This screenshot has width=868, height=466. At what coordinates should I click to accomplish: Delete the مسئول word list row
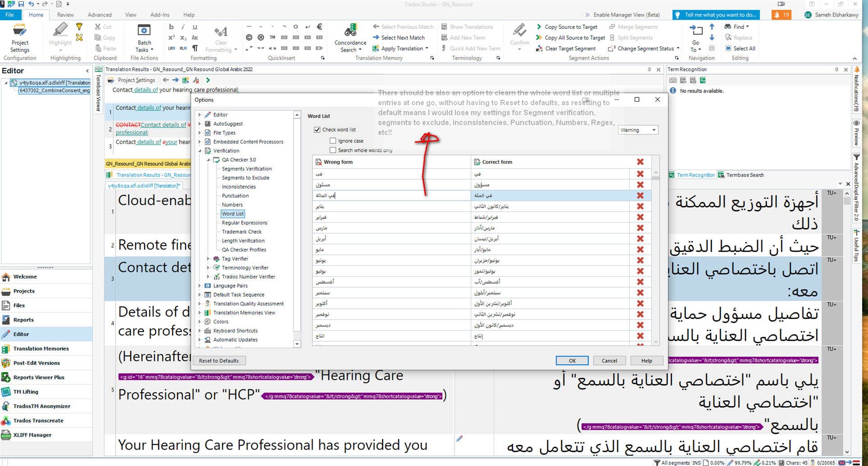click(640, 185)
